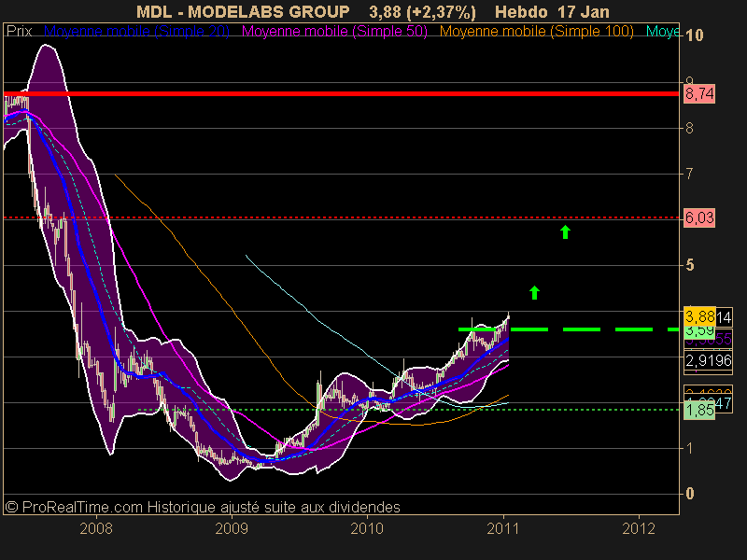Viewport: 747px width, 560px height.
Task: Click the 2009 label on time axis
Action: click(232, 528)
